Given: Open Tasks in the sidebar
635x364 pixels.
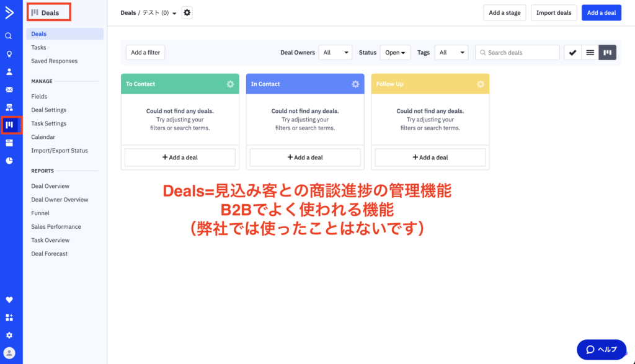Looking at the screenshot, I should pyautogui.click(x=38, y=47).
